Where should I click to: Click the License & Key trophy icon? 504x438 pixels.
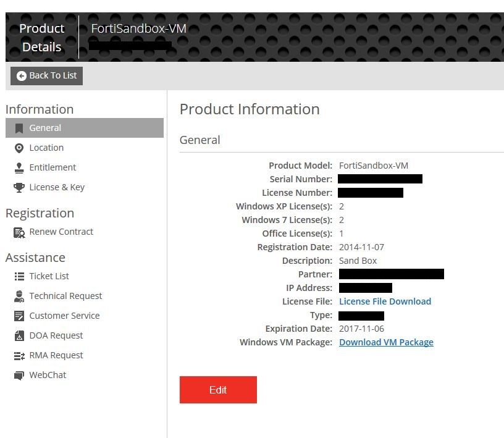click(19, 188)
